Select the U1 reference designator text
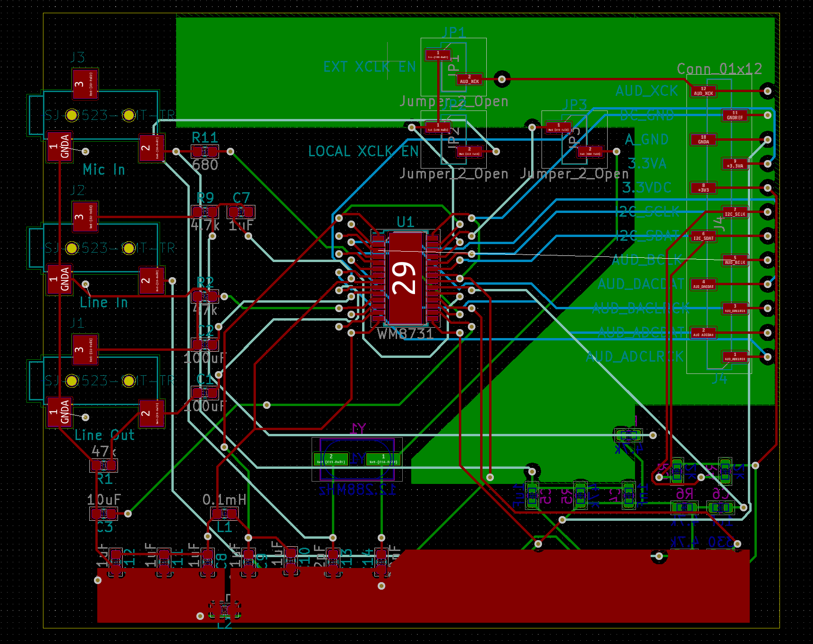The image size is (813, 644). (x=406, y=222)
